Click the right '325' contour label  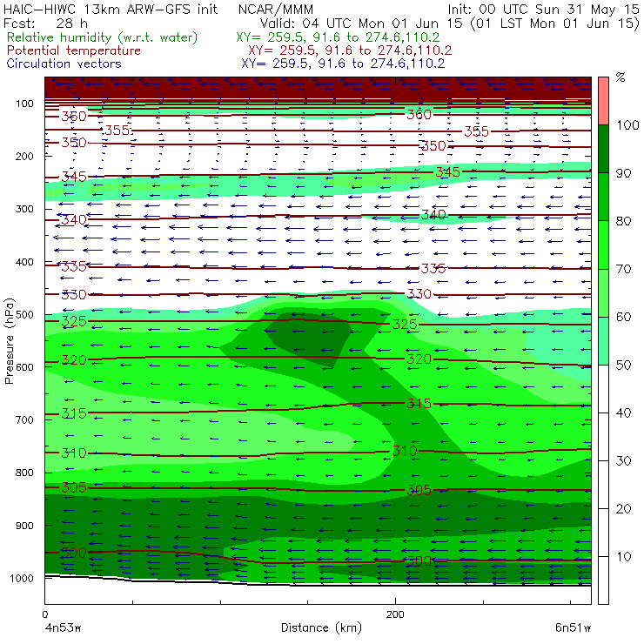(x=405, y=325)
